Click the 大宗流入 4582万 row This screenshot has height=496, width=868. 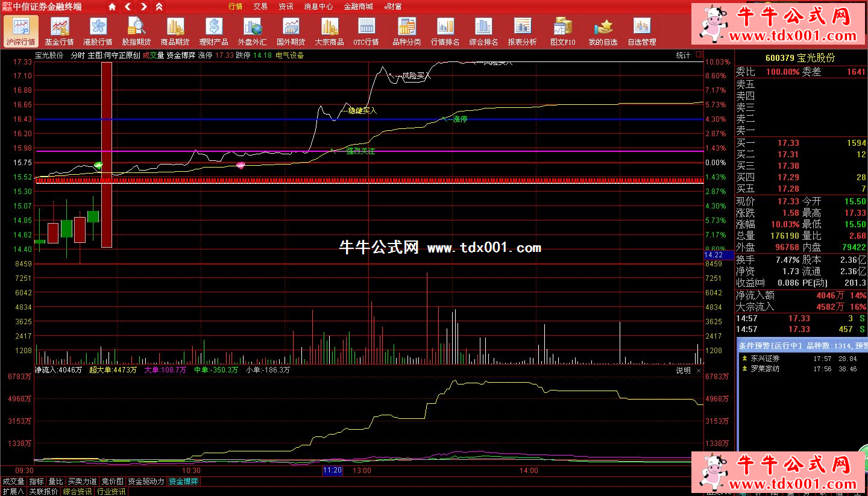[x=801, y=307]
